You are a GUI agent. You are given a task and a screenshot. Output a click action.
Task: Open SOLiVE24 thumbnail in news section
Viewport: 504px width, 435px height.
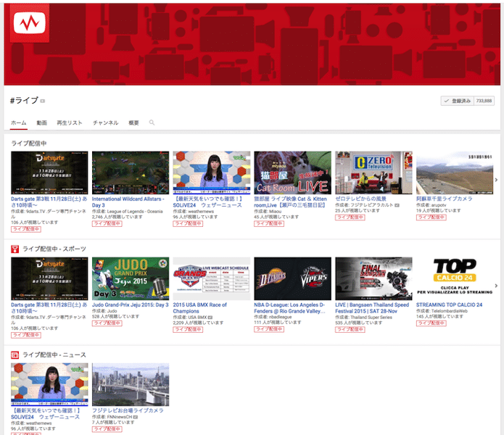point(49,384)
